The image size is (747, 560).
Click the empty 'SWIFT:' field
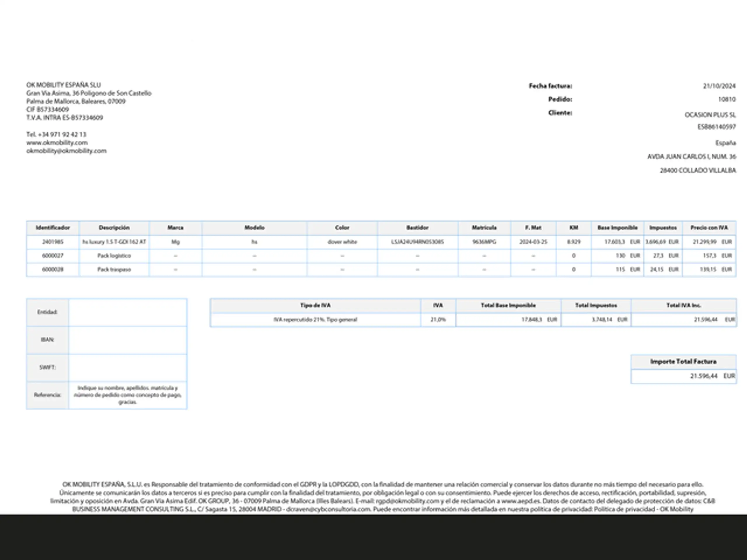click(x=128, y=367)
